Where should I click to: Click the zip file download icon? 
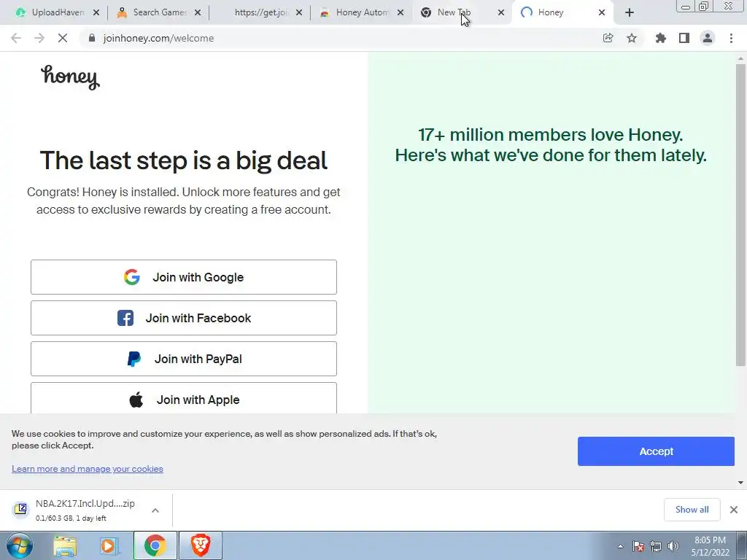coord(20,510)
